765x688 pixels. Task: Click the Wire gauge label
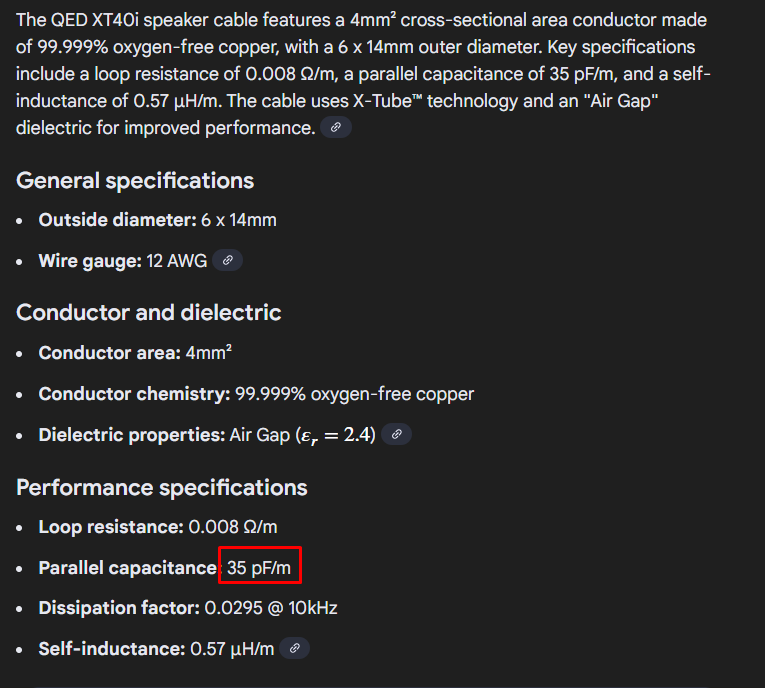tap(90, 261)
